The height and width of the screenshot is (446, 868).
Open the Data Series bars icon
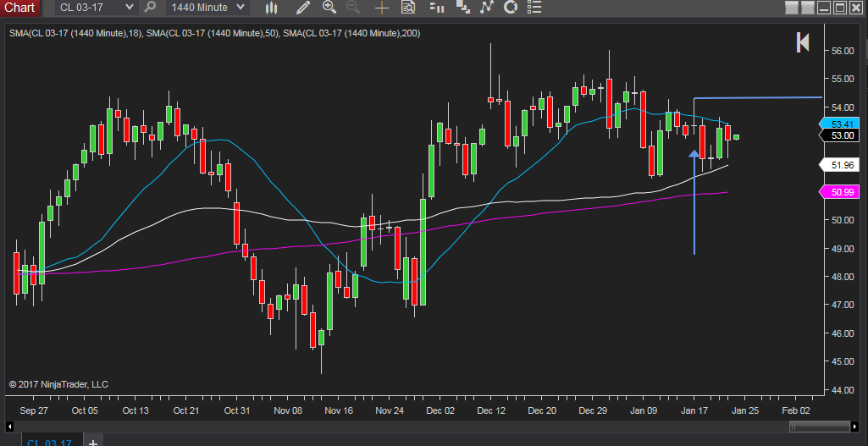tap(437, 7)
